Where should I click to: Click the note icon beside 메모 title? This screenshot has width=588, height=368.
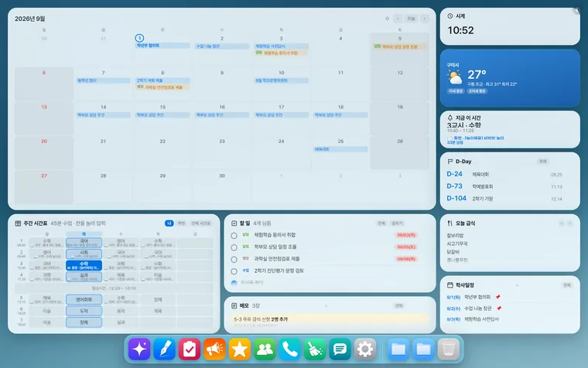[234, 306]
